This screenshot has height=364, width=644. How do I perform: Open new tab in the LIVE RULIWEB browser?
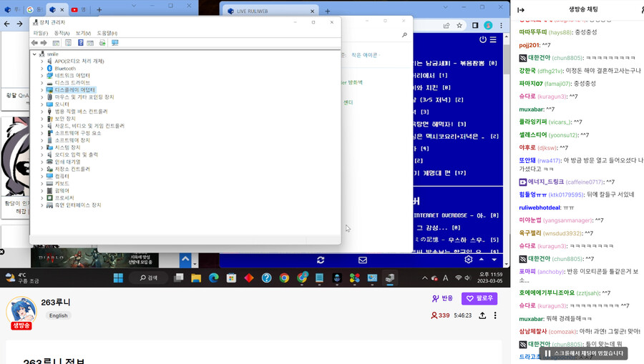point(327,11)
